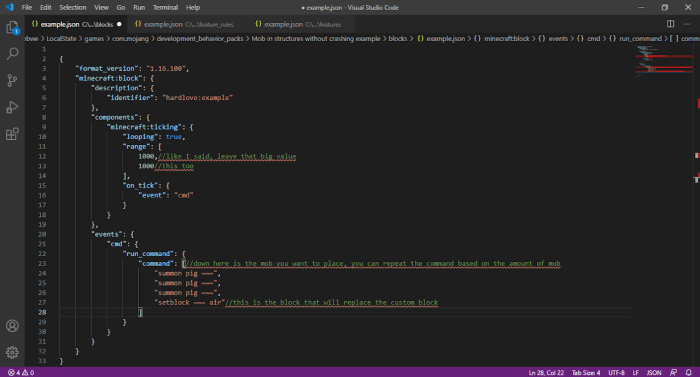Click the "run_command" key
This screenshot has width=700, height=377.
(149, 254)
